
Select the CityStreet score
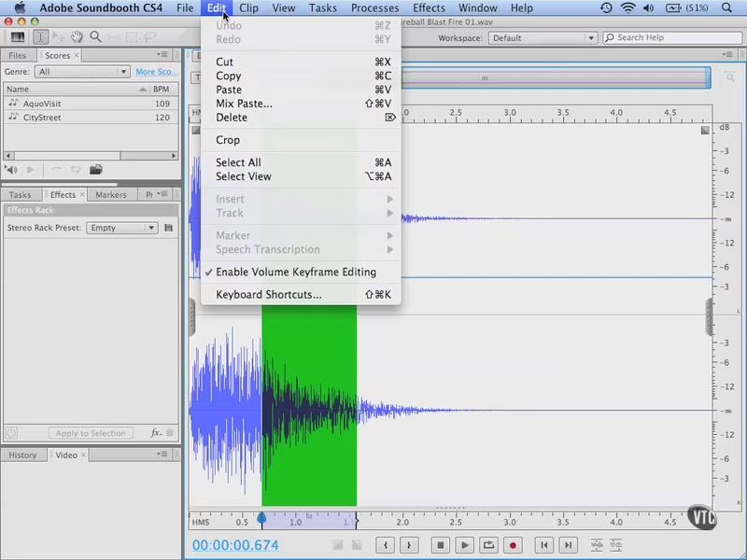click(91, 118)
